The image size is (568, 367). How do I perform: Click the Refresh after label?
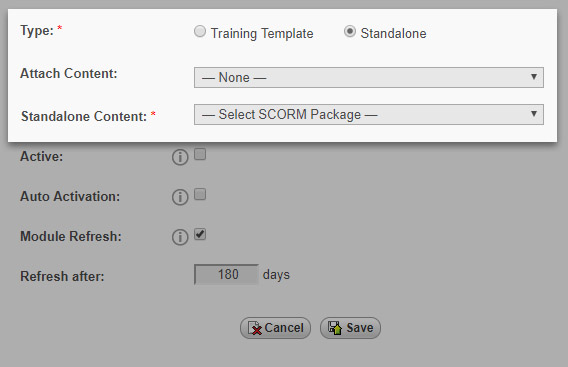(x=62, y=276)
